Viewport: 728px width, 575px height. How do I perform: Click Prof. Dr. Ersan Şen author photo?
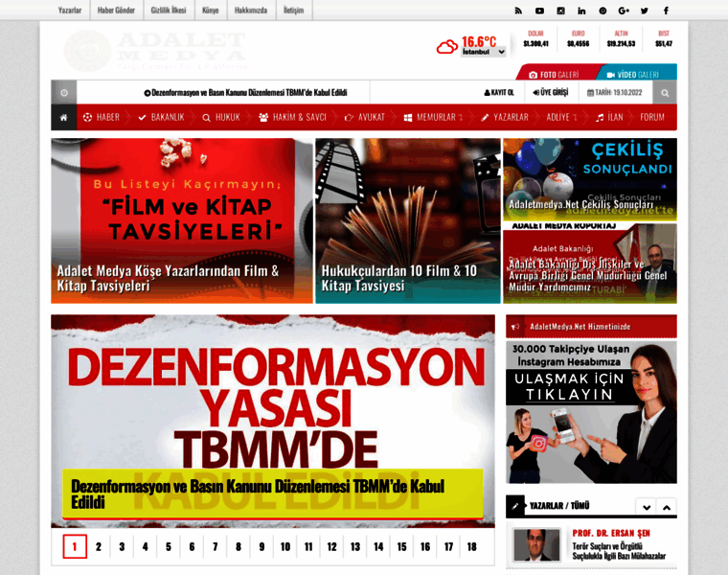tap(536, 544)
